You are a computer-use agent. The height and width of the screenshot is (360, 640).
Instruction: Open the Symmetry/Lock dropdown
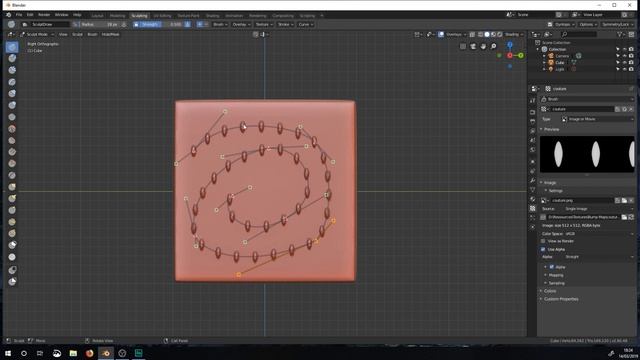click(618, 24)
